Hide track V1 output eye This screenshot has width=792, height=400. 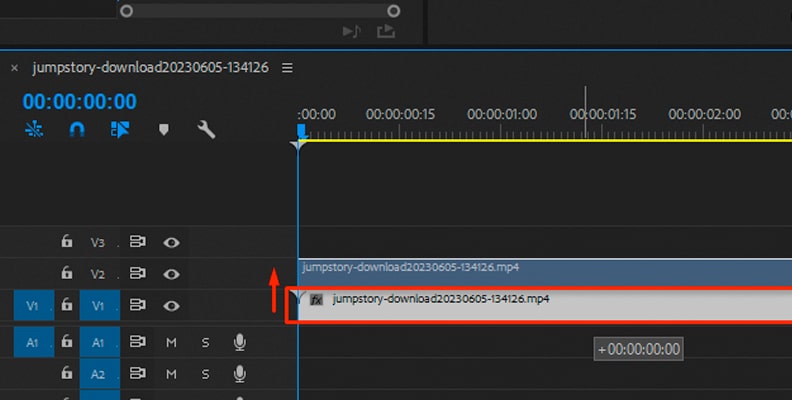point(171,306)
